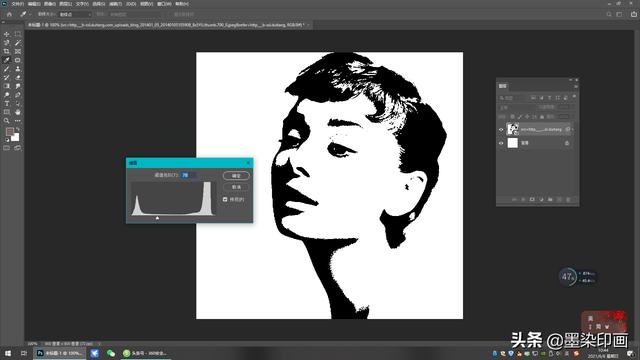640x360 pixels.
Task: Expand smart filters arrow on portrait layer
Action: (x=573, y=129)
